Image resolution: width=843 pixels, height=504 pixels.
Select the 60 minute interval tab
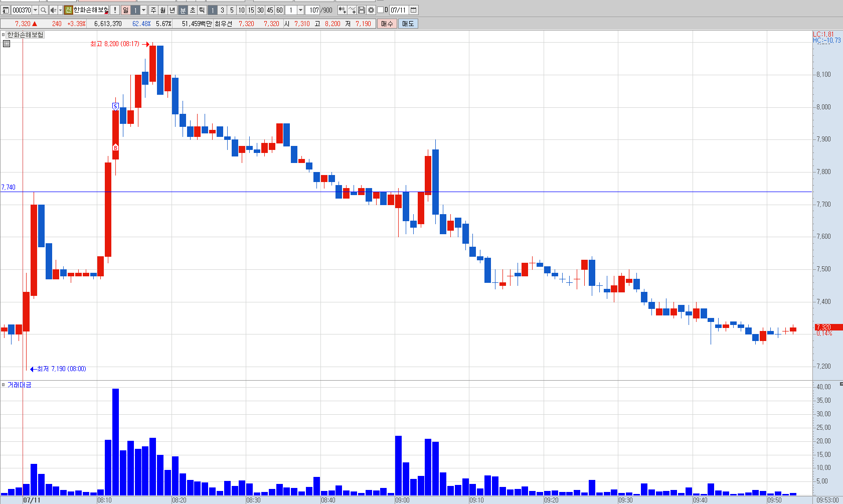pyautogui.click(x=279, y=10)
